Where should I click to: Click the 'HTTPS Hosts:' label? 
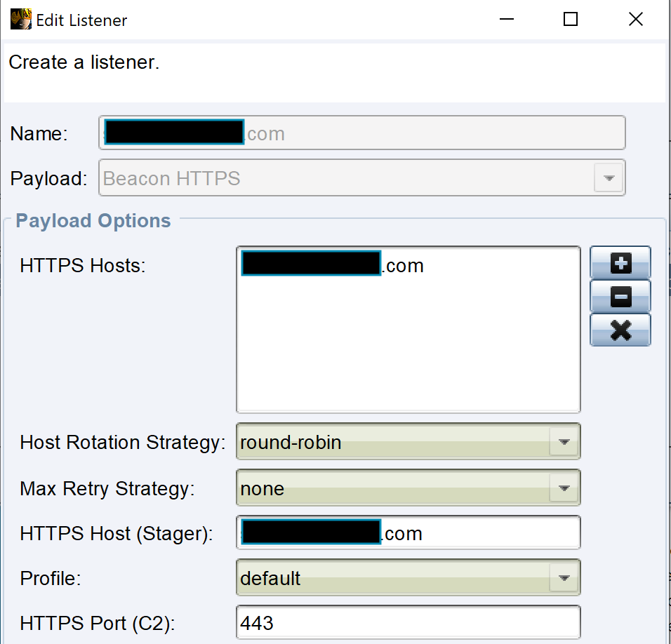tap(83, 266)
